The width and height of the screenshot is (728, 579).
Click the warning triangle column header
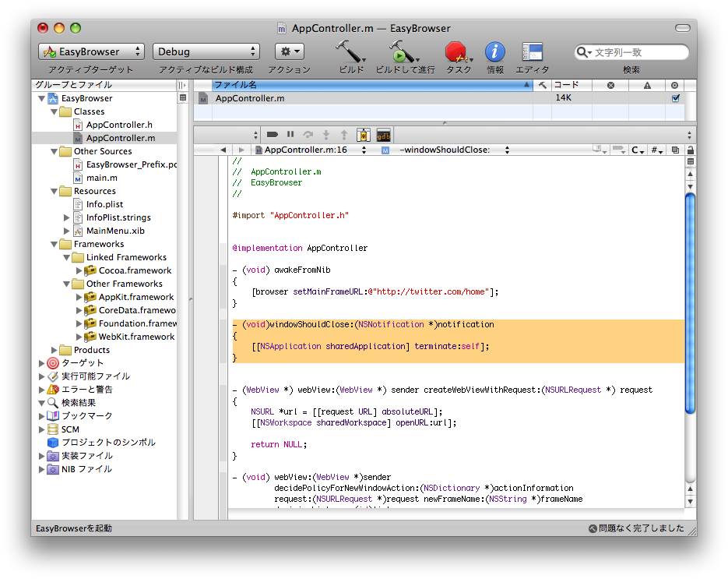coord(647,85)
